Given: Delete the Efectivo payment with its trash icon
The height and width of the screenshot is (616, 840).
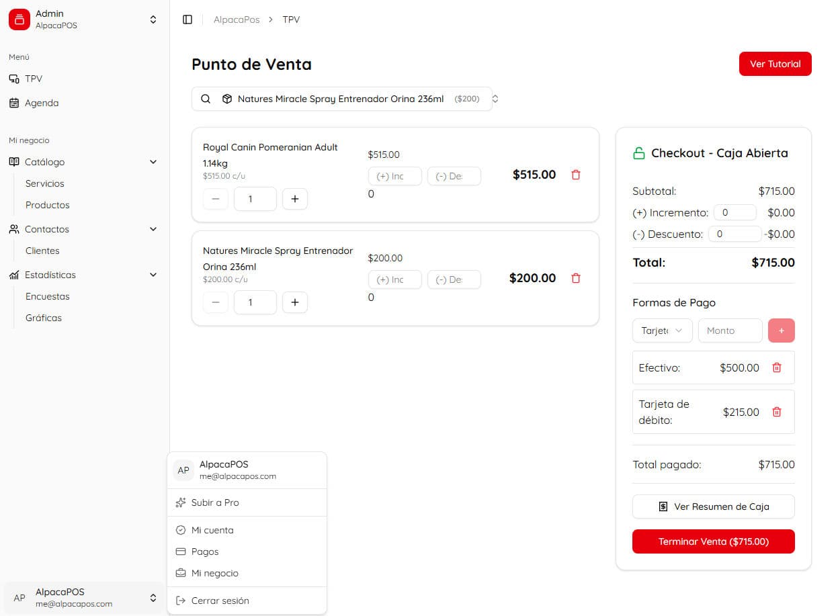Looking at the screenshot, I should [x=777, y=367].
